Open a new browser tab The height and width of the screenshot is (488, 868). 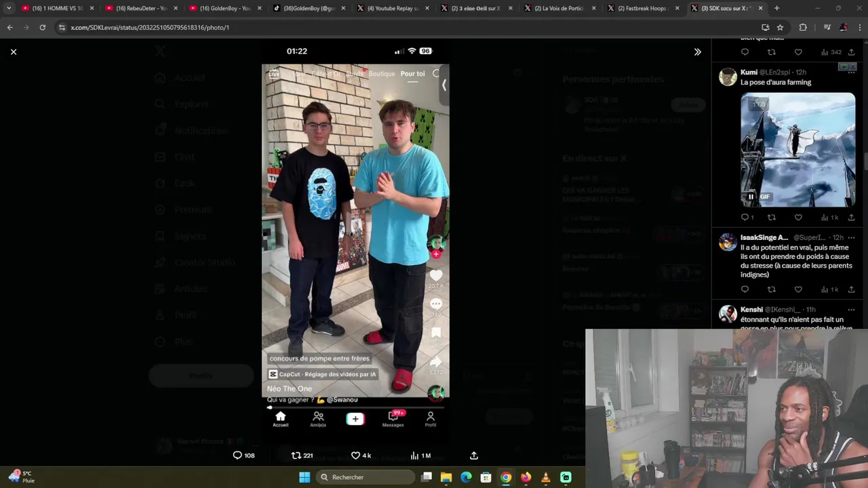pyautogui.click(x=776, y=8)
